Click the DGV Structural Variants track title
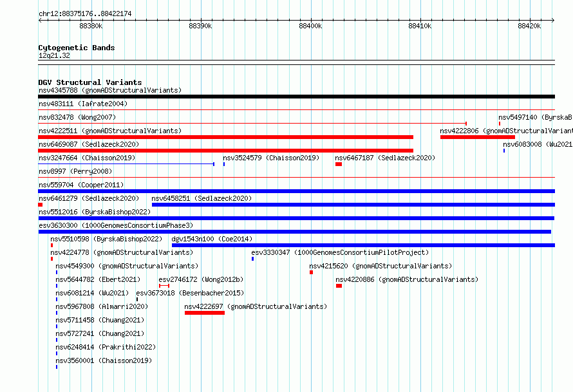This screenshot has height=392, width=573. [x=90, y=82]
